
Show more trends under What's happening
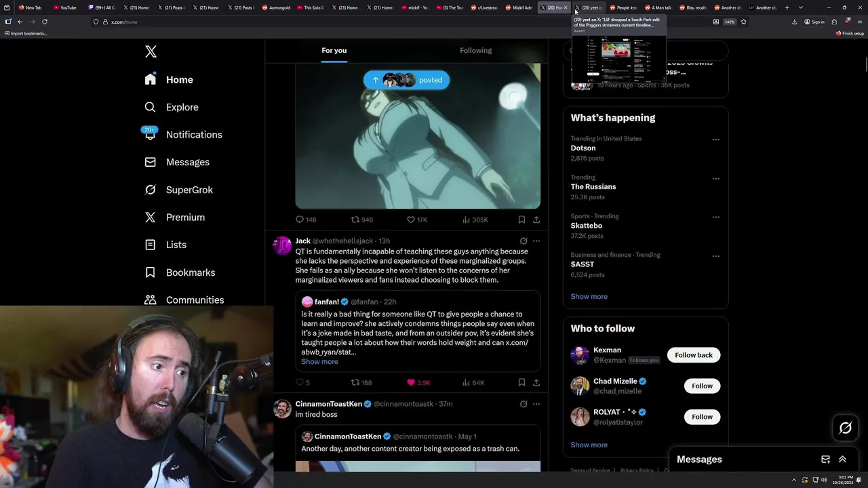click(589, 296)
